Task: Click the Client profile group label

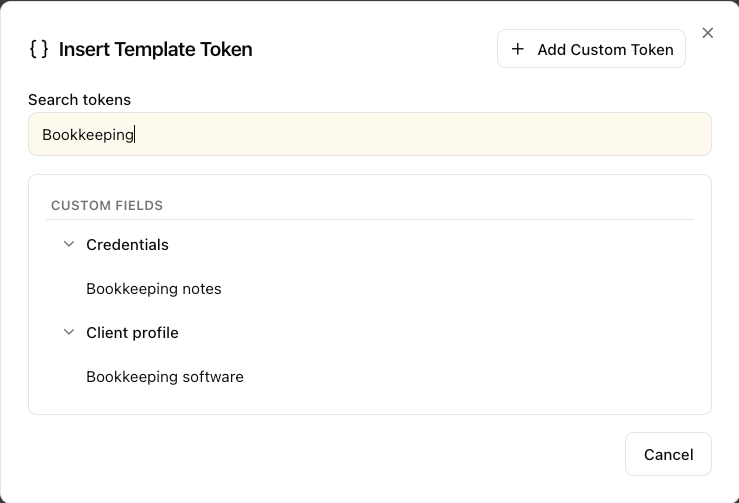Action: click(x=132, y=333)
